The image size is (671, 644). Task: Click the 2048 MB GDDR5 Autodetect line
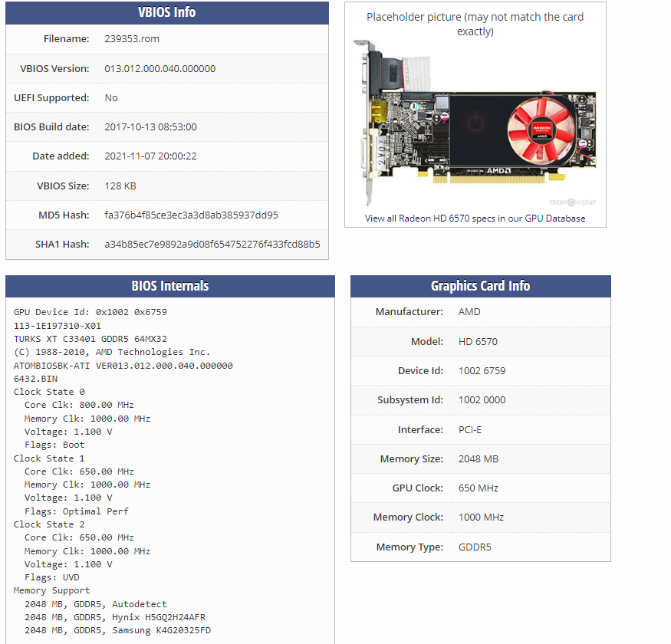point(96,605)
